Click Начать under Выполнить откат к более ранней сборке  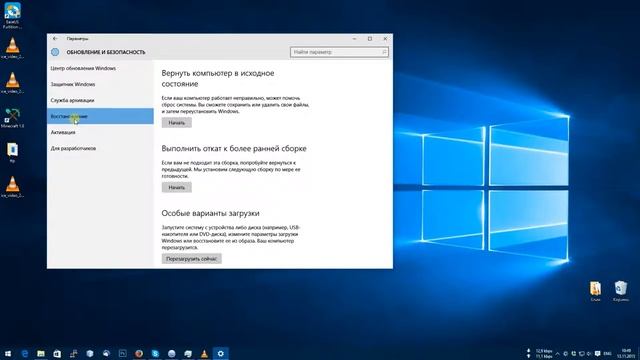click(177, 187)
